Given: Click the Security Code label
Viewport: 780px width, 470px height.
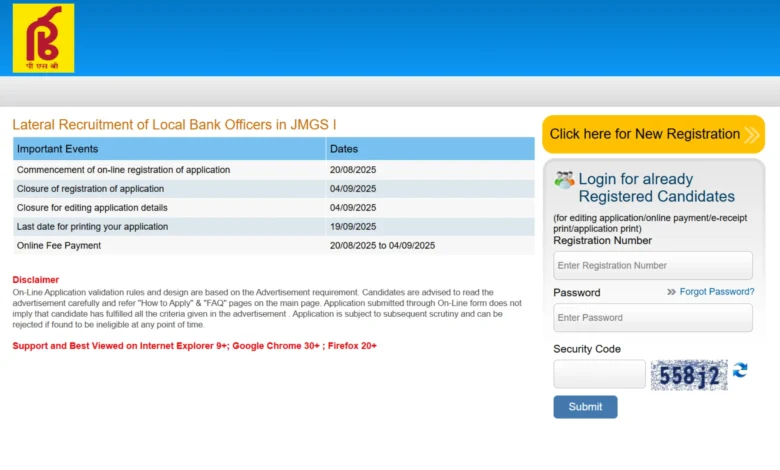Looking at the screenshot, I should (587, 349).
